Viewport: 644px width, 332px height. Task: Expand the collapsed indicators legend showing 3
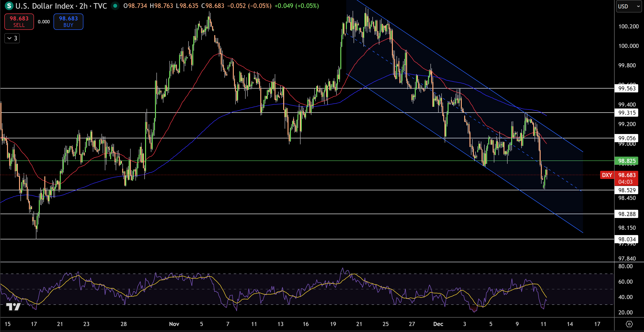(12, 38)
